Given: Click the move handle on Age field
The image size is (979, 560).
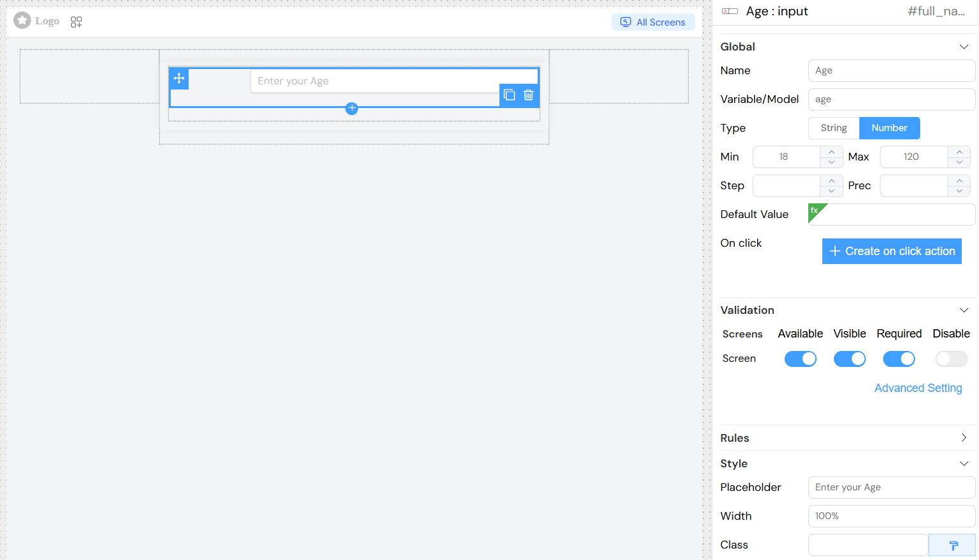Looking at the screenshot, I should coord(179,78).
